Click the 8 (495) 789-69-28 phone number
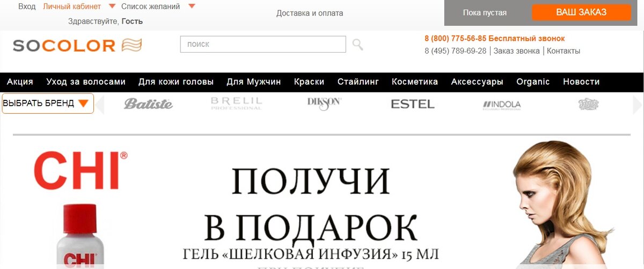This screenshot has width=644, height=269. click(x=455, y=51)
